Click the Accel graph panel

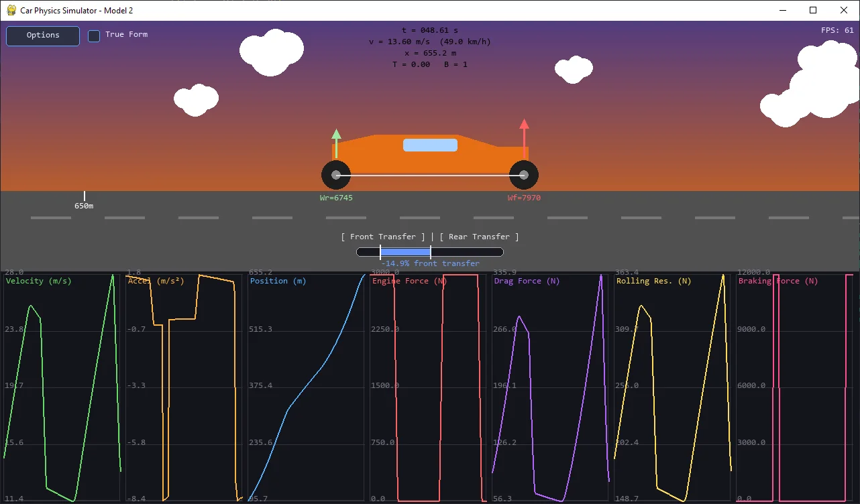coord(184,387)
